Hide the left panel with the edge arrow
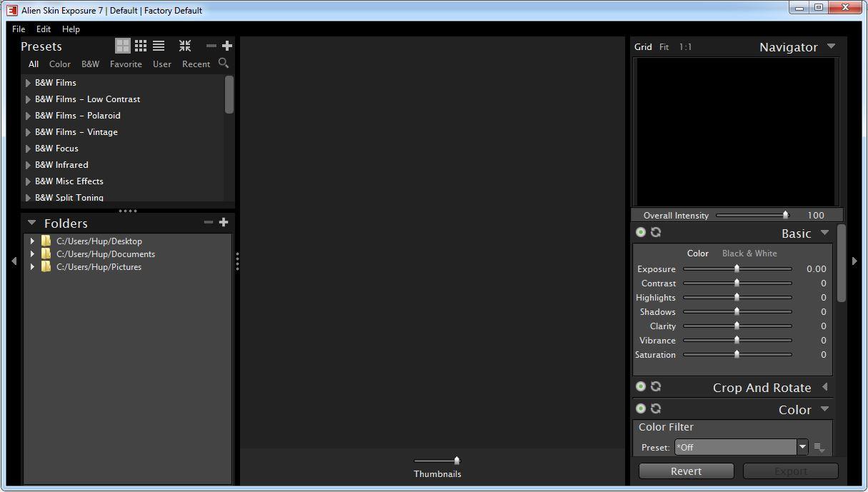 (14, 261)
